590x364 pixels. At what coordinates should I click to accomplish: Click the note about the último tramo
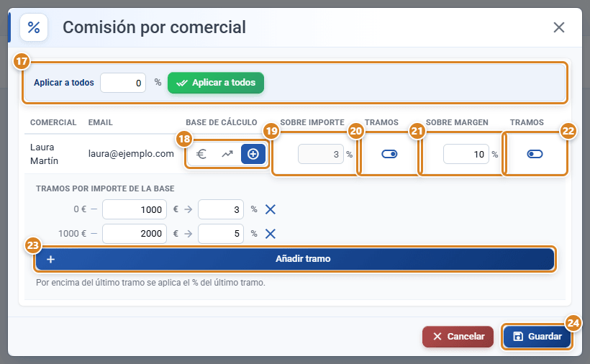click(x=150, y=283)
